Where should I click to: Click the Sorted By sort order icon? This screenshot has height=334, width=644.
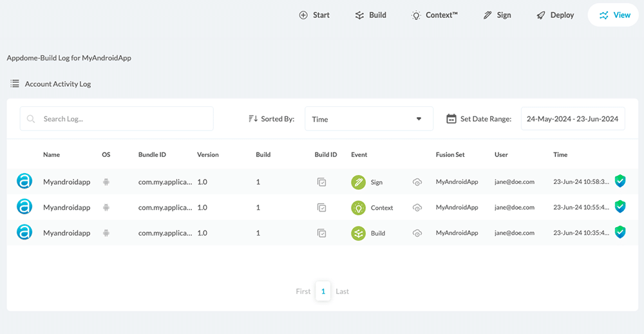[253, 119]
